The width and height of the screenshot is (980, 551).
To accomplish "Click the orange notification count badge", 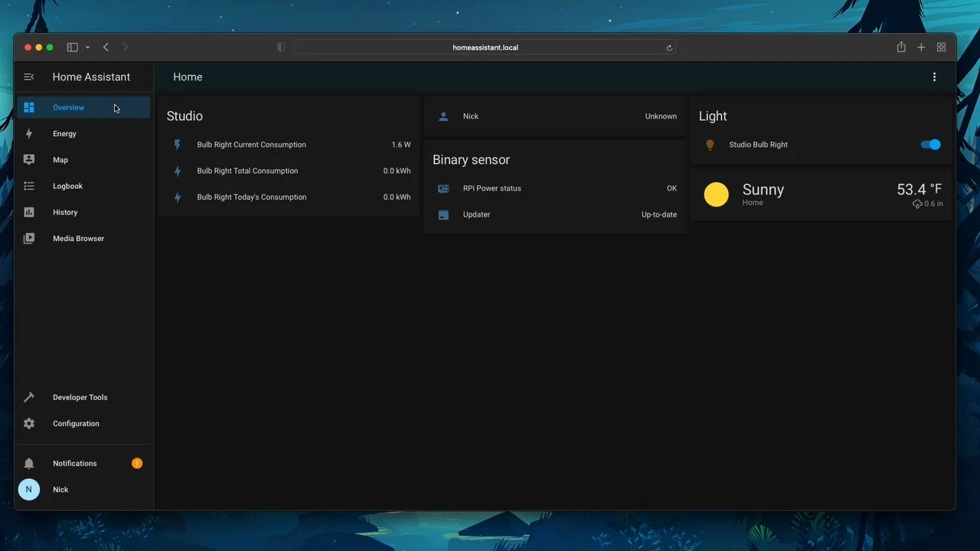I will pos(137,464).
